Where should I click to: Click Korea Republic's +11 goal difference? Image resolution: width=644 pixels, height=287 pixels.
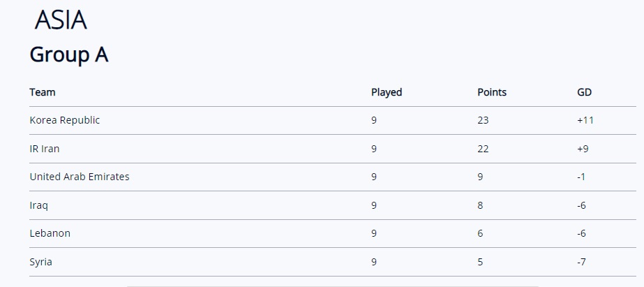[585, 121]
